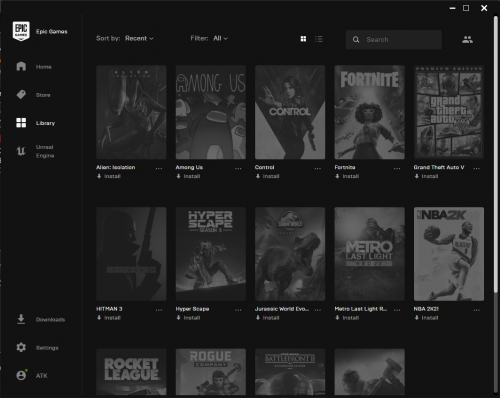This screenshot has height=398, width=500.
Task: Select the Alien: Isolation cover art
Action: (131, 112)
